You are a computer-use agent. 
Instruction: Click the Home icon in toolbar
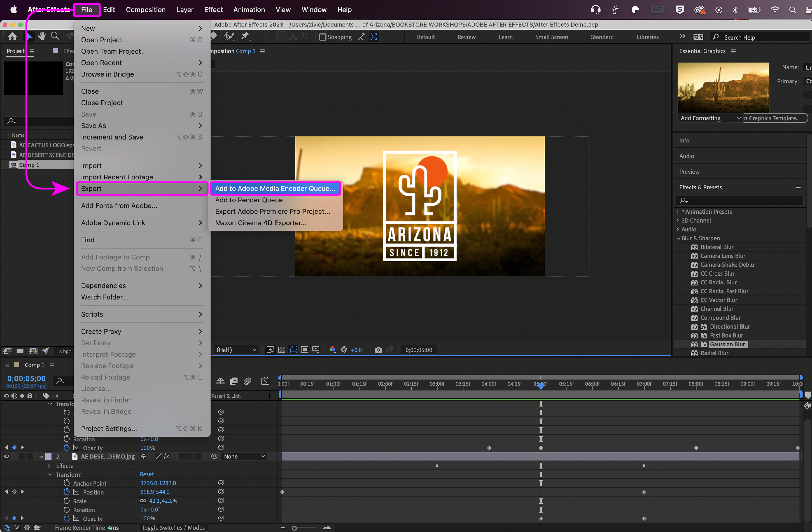tap(13, 37)
